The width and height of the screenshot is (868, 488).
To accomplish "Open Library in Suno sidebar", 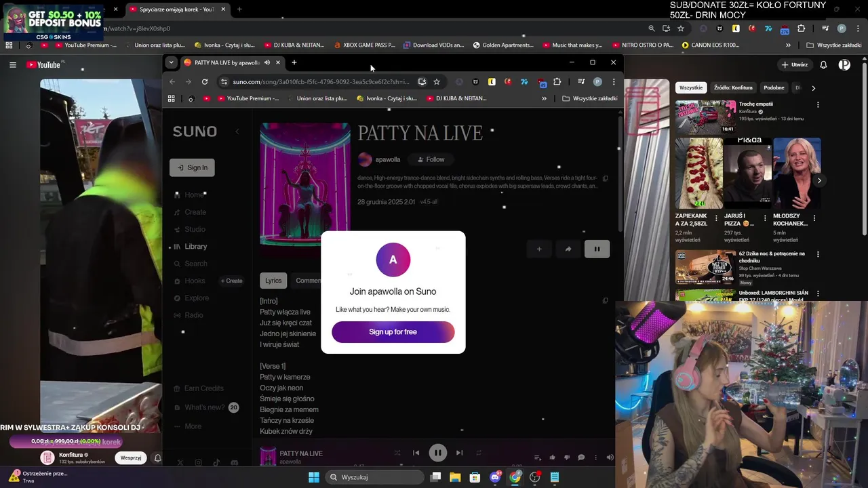I will click(x=191, y=247).
